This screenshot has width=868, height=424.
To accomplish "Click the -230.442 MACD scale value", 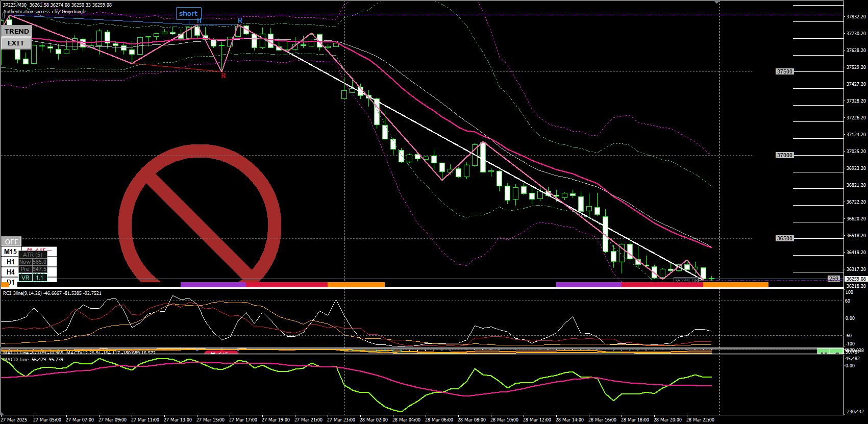I will click(x=855, y=412).
